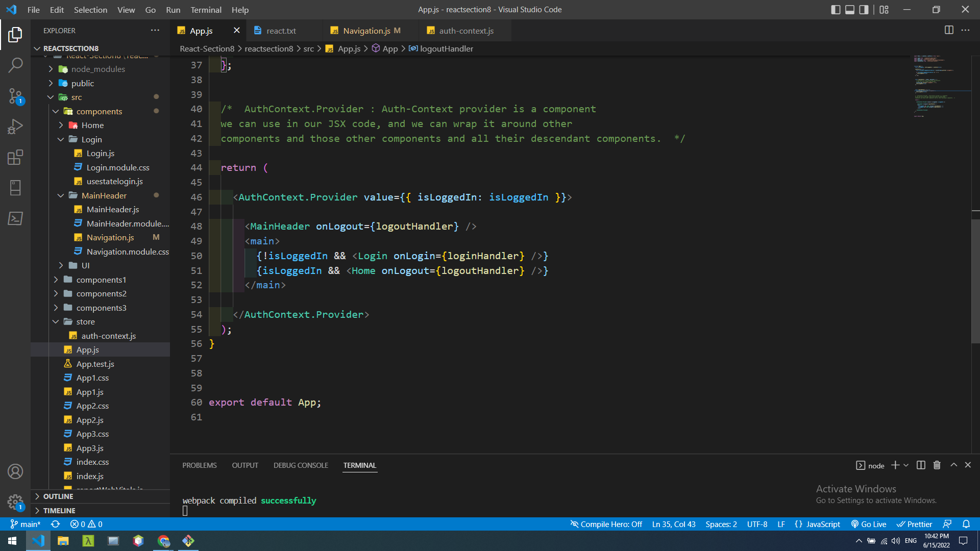Close the terminal panel
Image resolution: width=980 pixels, height=551 pixels.
coord(968,465)
